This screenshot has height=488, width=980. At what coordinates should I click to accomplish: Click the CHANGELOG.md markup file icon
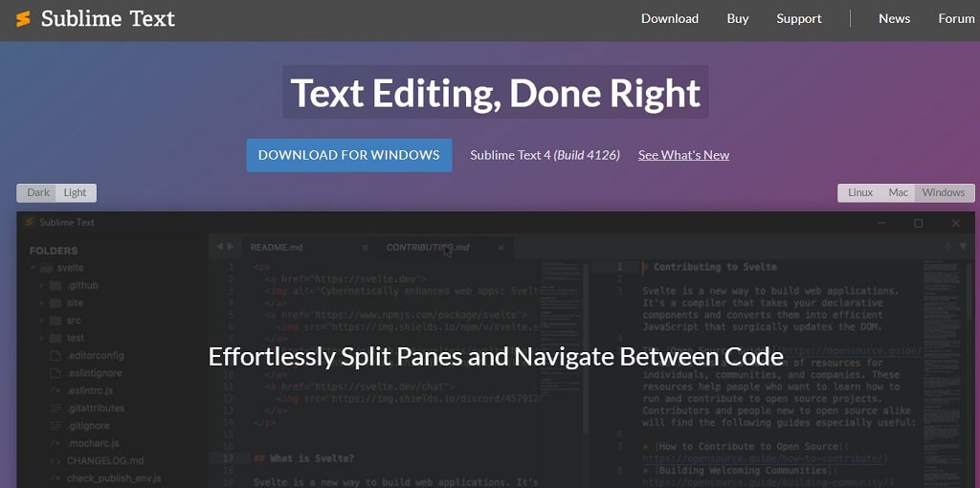coord(55,460)
